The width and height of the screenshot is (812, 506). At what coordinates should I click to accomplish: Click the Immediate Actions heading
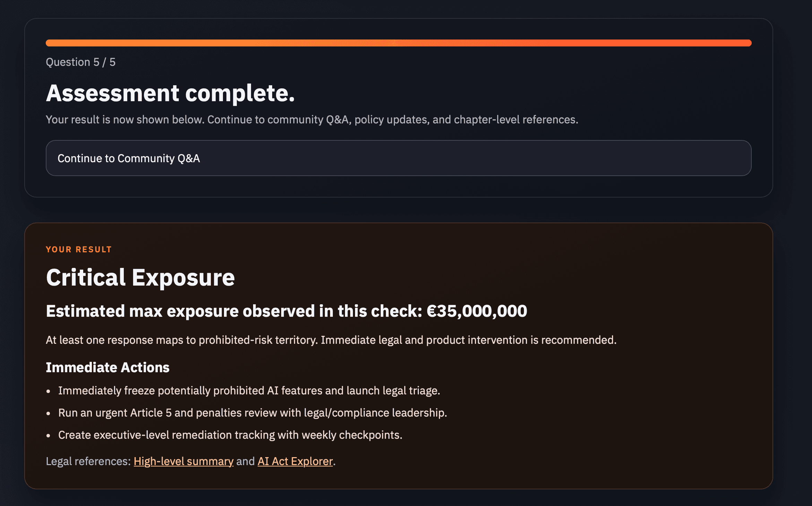point(108,367)
